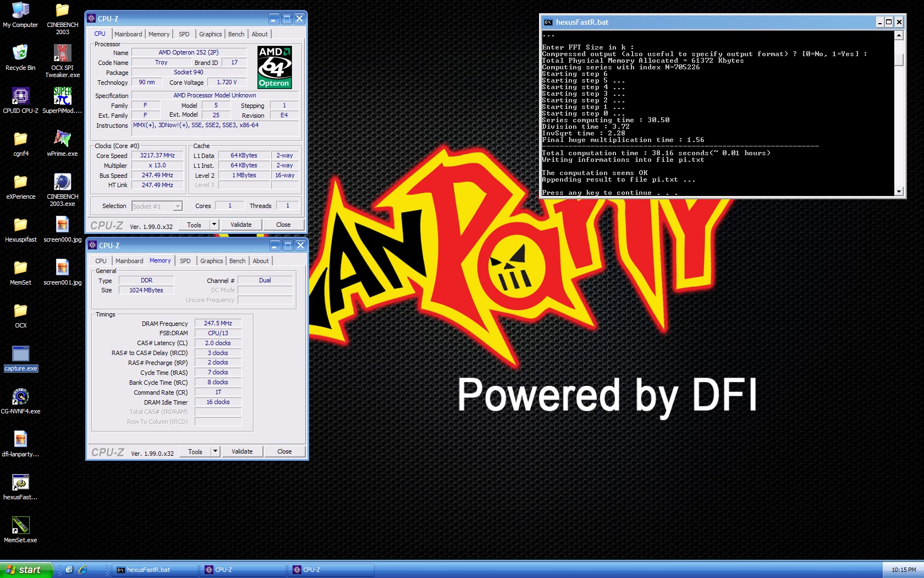The image size is (924, 578).
Task: Click Internet Explorer quick launch icon
Action: [83, 570]
